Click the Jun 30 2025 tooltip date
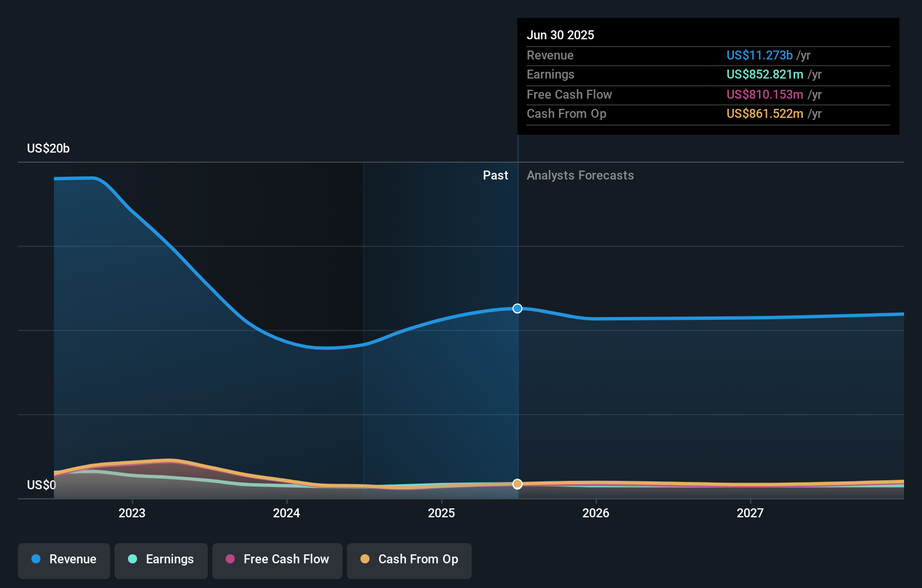 (560, 35)
